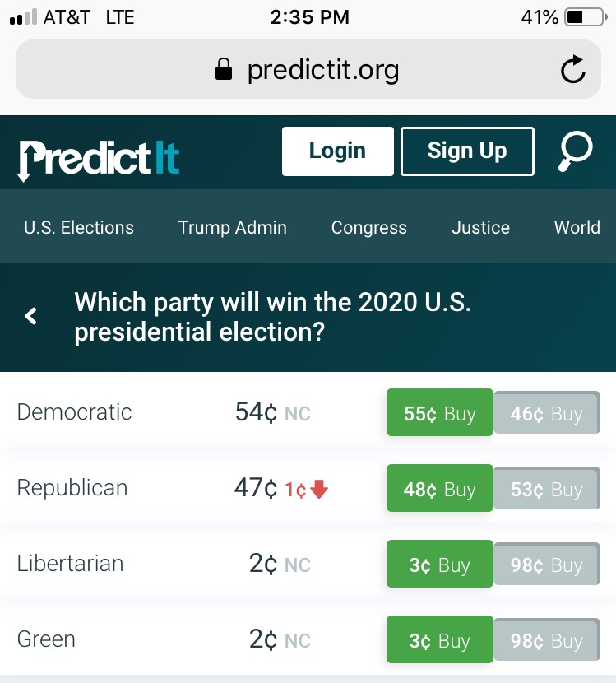Buy Green No at 98¢

click(x=547, y=640)
